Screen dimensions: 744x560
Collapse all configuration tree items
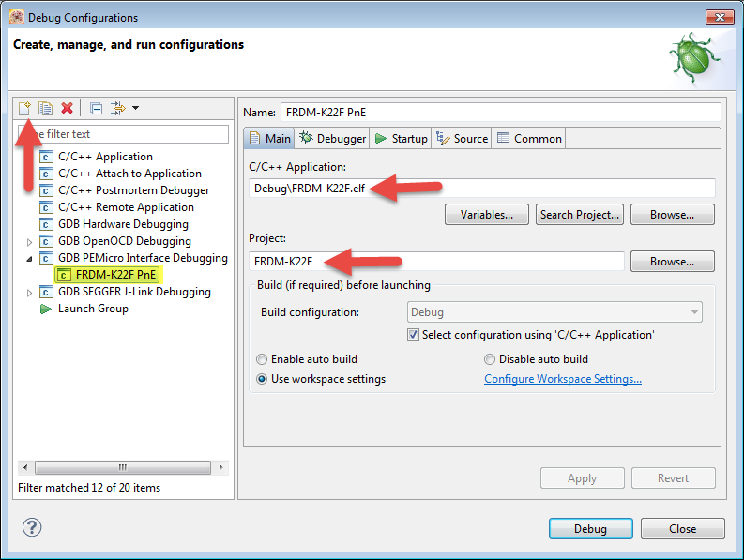point(96,109)
